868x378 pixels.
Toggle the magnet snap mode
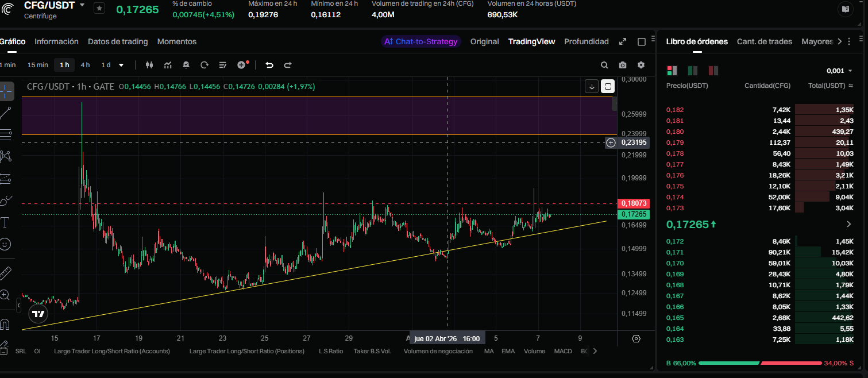[6, 325]
